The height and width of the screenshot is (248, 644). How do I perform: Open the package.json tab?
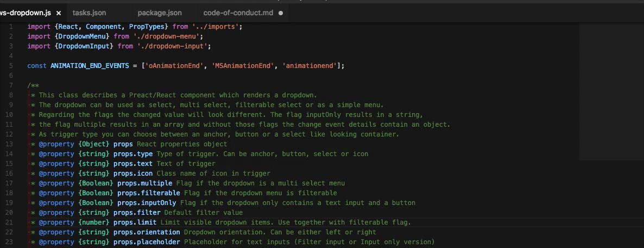pos(160,13)
